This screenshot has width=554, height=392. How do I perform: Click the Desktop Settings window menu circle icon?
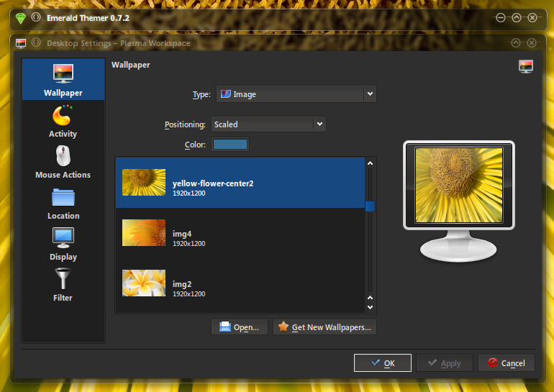click(x=36, y=42)
